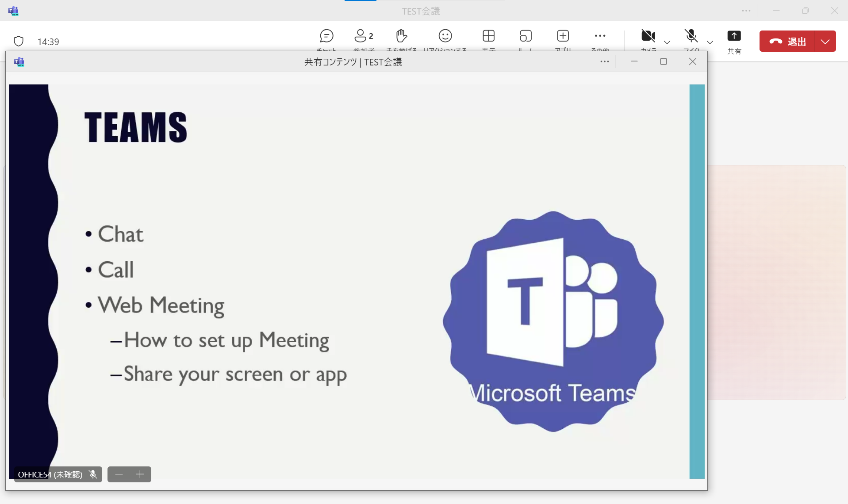Expand microphone options chevron
Screen dimensions: 848x504
coord(710,42)
